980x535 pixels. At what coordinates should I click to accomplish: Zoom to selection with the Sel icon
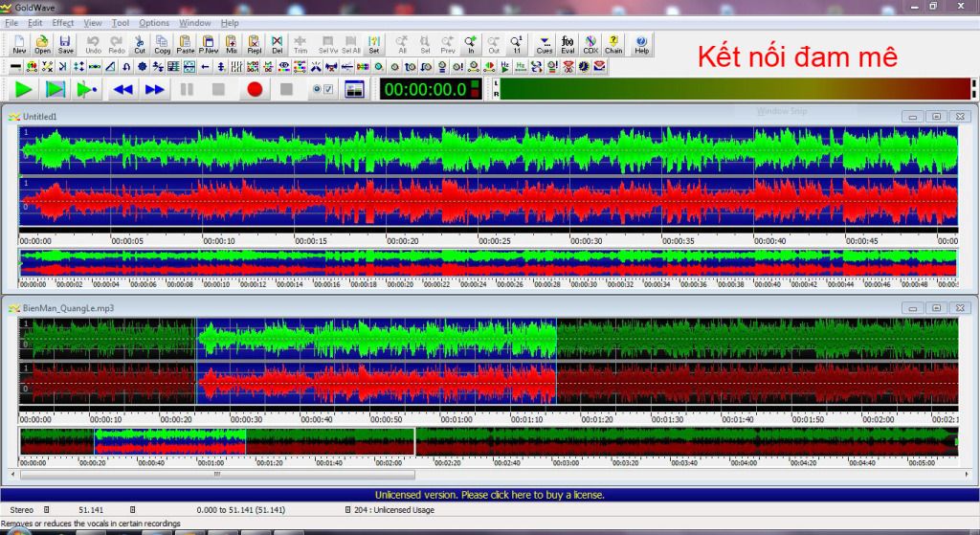(425, 44)
